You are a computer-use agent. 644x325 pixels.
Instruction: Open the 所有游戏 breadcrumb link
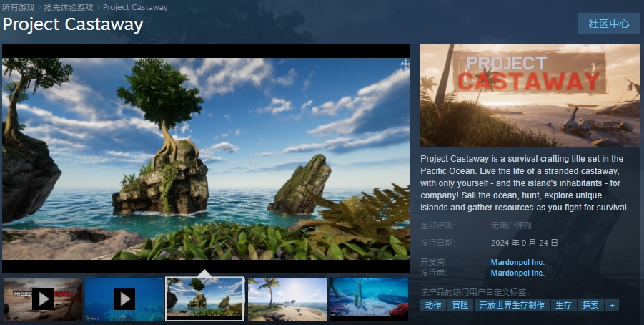click(19, 7)
